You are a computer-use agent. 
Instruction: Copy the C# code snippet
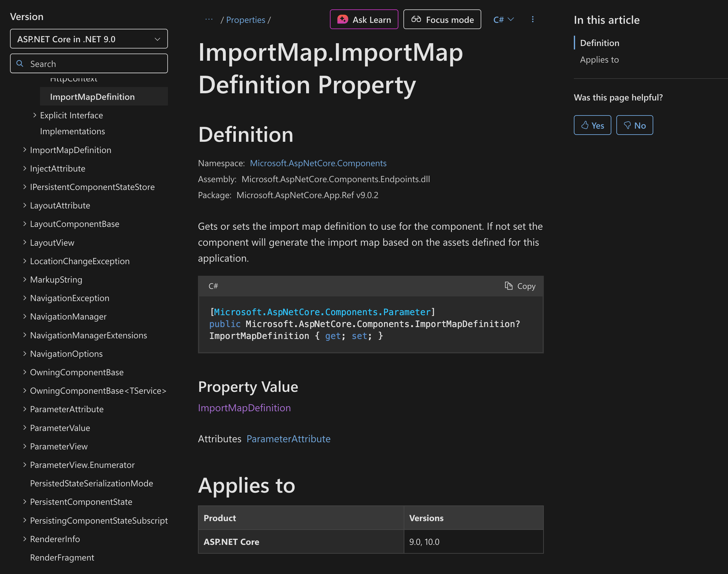point(520,286)
